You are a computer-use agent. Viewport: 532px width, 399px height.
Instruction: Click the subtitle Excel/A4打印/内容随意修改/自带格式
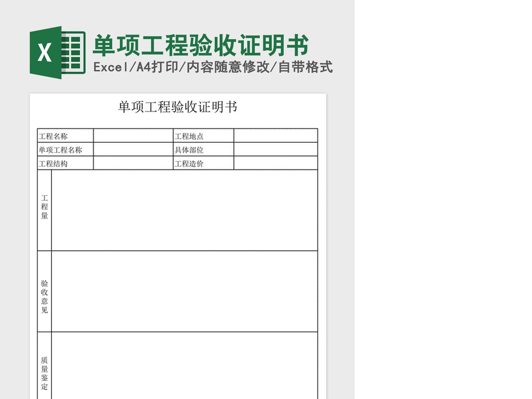pos(213,67)
